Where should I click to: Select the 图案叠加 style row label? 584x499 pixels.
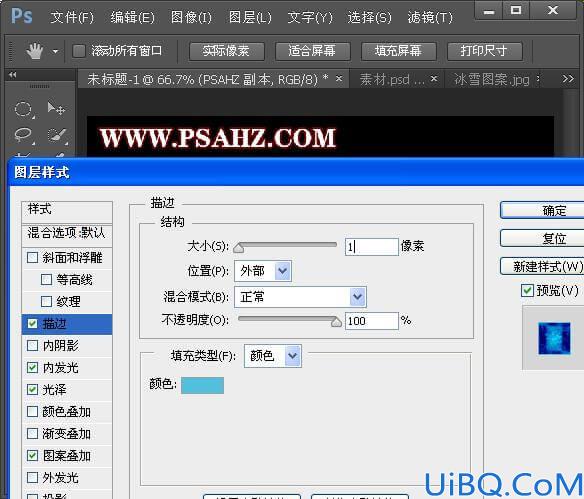pyautogui.click(x=67, y=456)
